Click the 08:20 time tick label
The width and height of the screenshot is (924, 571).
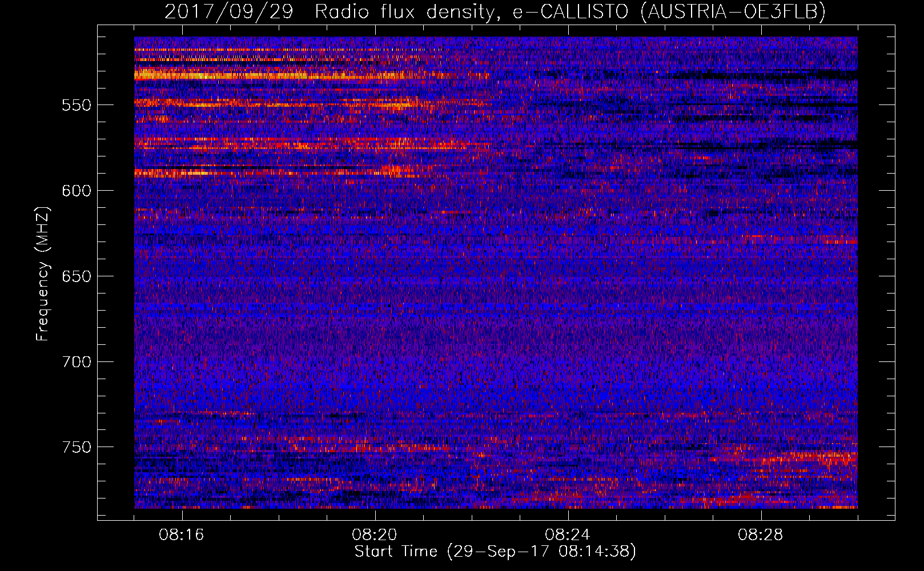coord(375,535)
